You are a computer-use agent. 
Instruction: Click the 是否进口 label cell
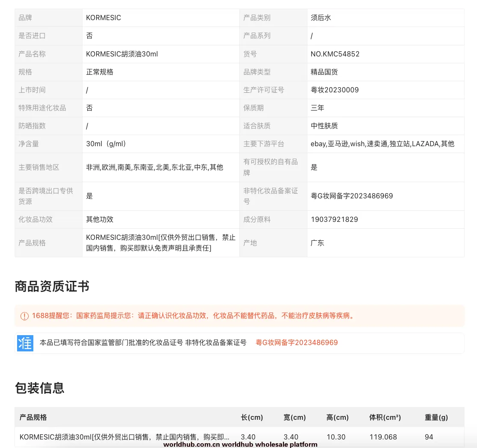[x=49, y=36]
